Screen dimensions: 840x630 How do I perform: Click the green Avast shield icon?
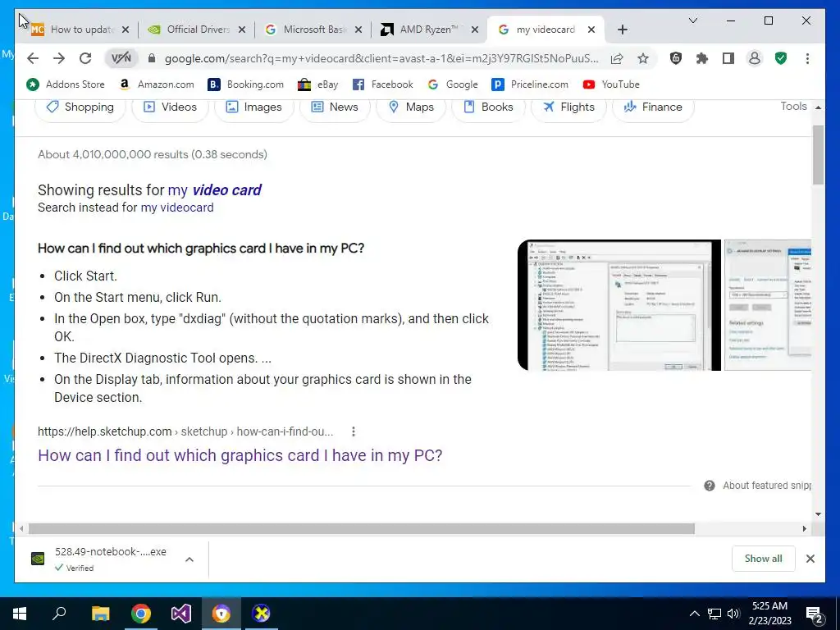coord(781,58)
